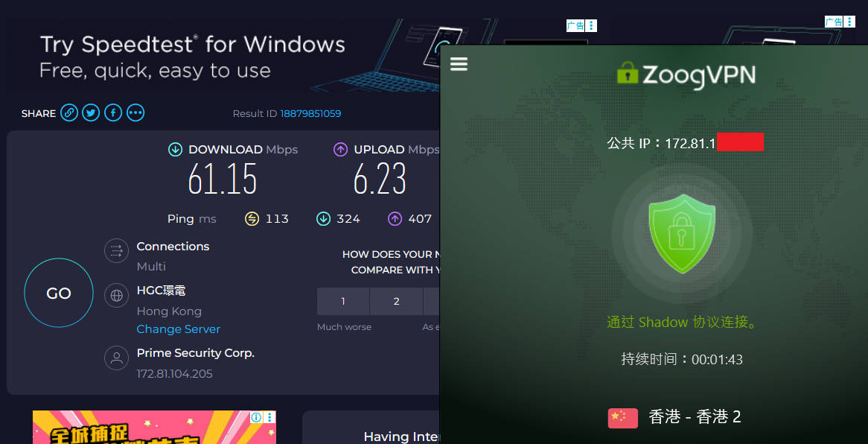Click the Connections multi icon

[x=116, y=251]
